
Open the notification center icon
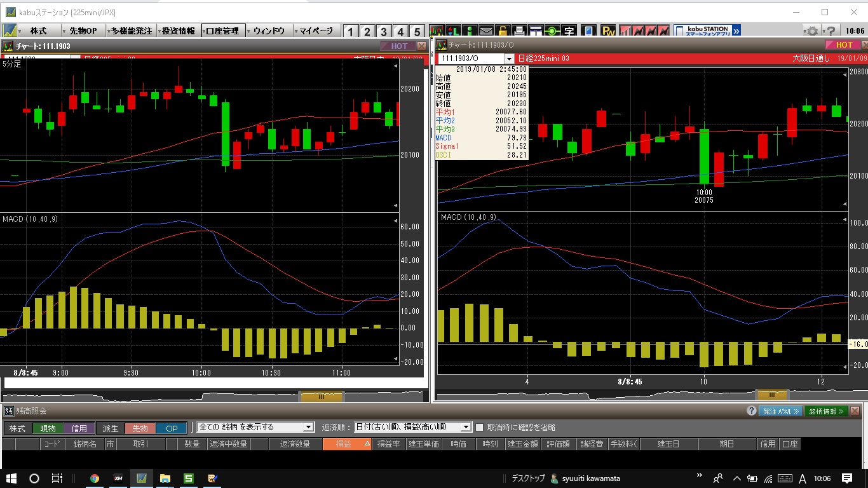click(847, 478)
